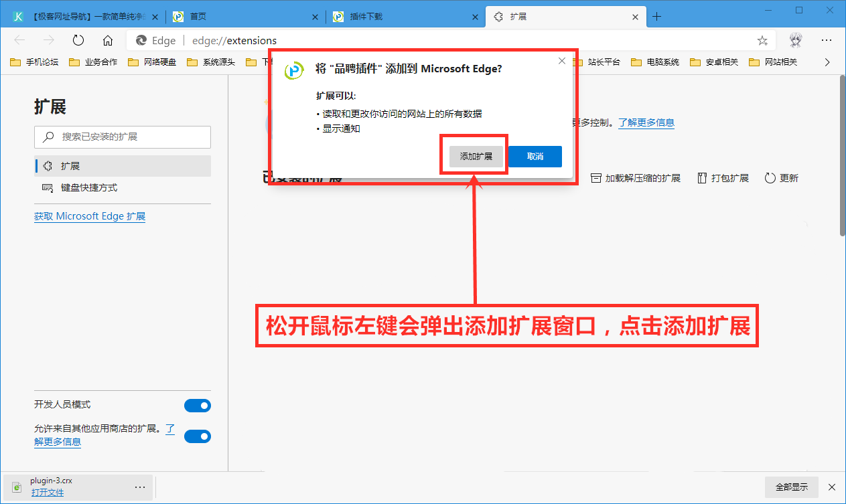Click the favorites star in the address bar
This screenshot has width=846, height=504.
[x=762, y=40]
